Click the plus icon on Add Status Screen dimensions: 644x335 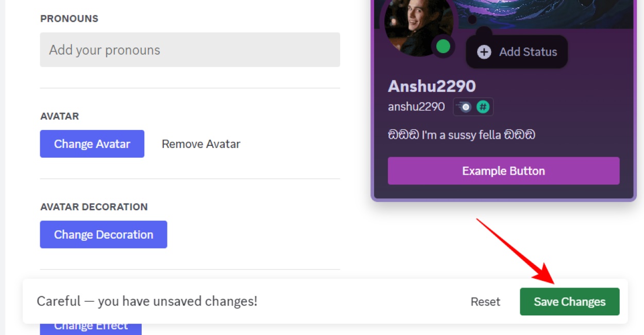484,52
